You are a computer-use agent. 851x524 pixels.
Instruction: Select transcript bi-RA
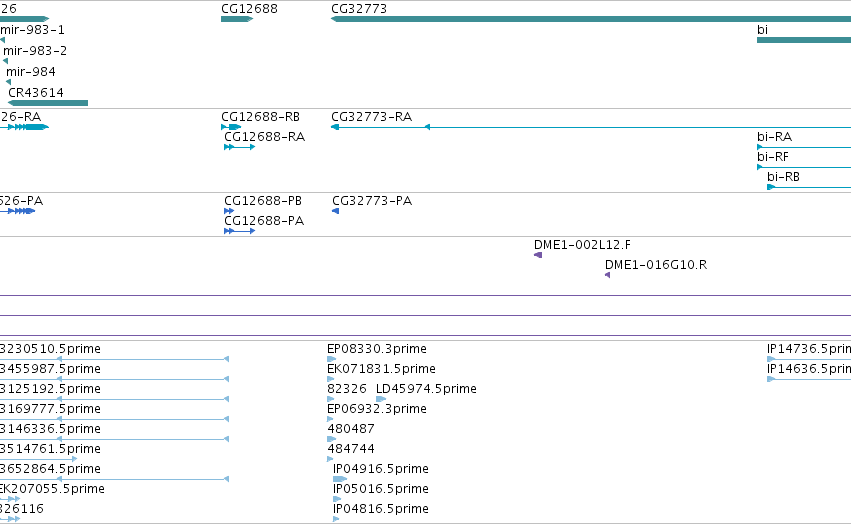pos(804,147)
